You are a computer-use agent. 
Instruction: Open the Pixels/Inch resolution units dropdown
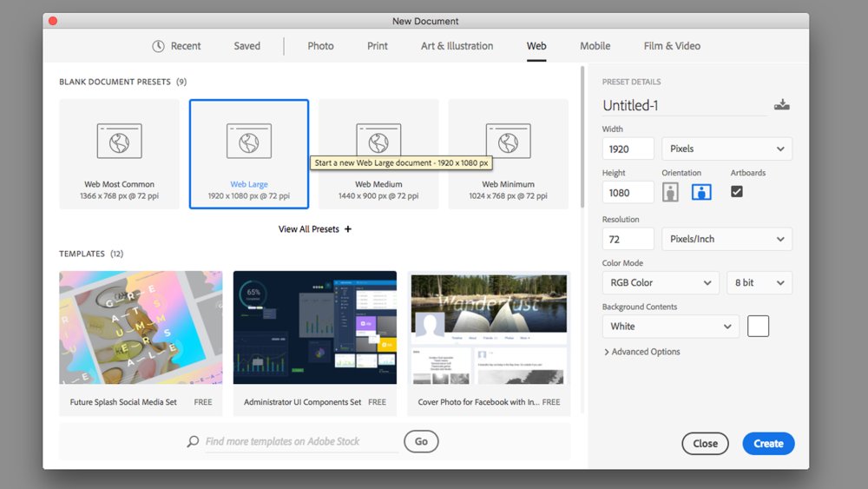(x=727, y=239)
